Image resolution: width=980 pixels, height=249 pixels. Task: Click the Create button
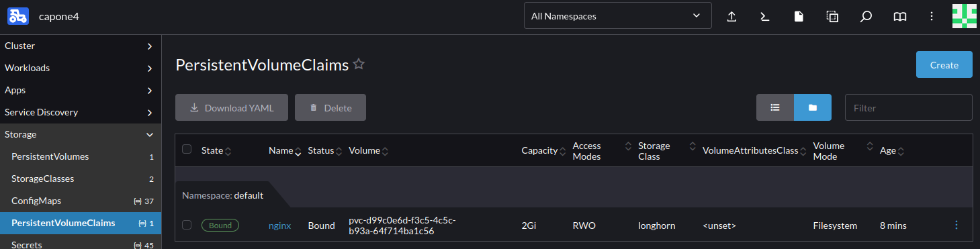coord(944,64)
